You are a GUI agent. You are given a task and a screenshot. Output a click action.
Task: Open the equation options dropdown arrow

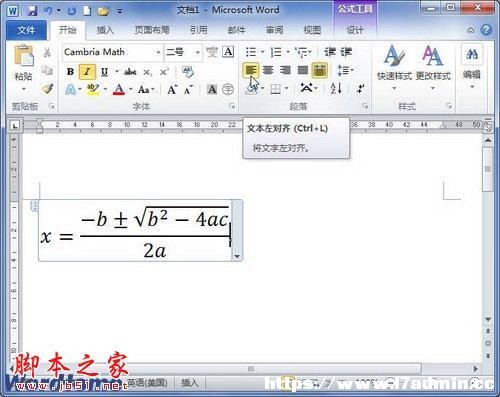coord(237,256)
